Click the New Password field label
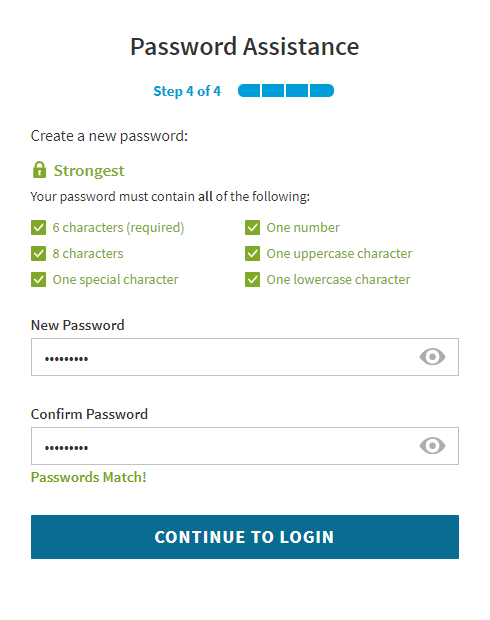The width and height of the screenshot is (490, 620). click(78, 325)
